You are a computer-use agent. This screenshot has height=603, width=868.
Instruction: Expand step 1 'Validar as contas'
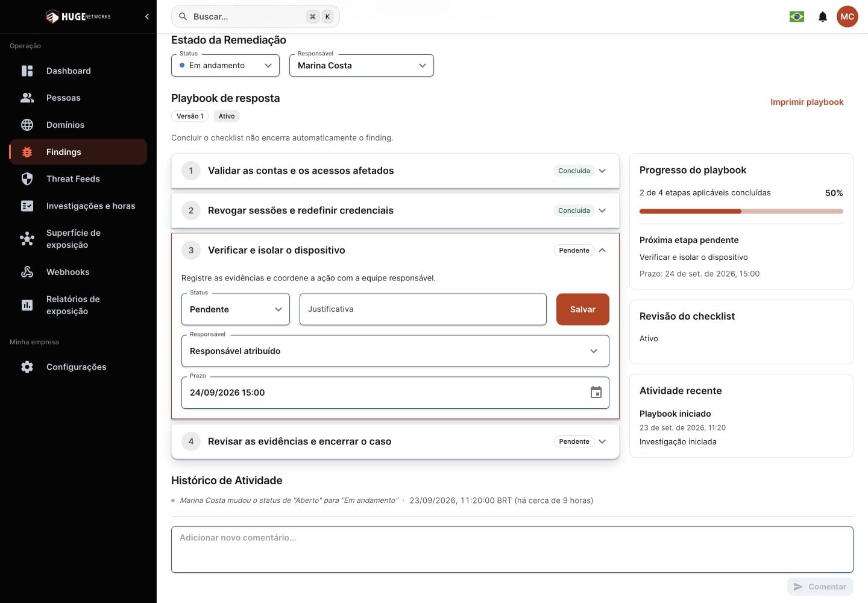(x=395, y=171)
